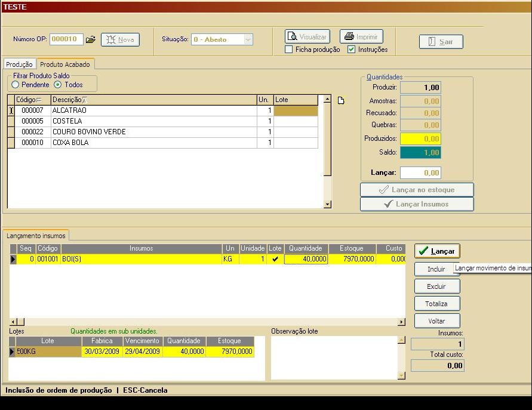Click the Sair button
The image size is (532, 410).
click(441, 42)
